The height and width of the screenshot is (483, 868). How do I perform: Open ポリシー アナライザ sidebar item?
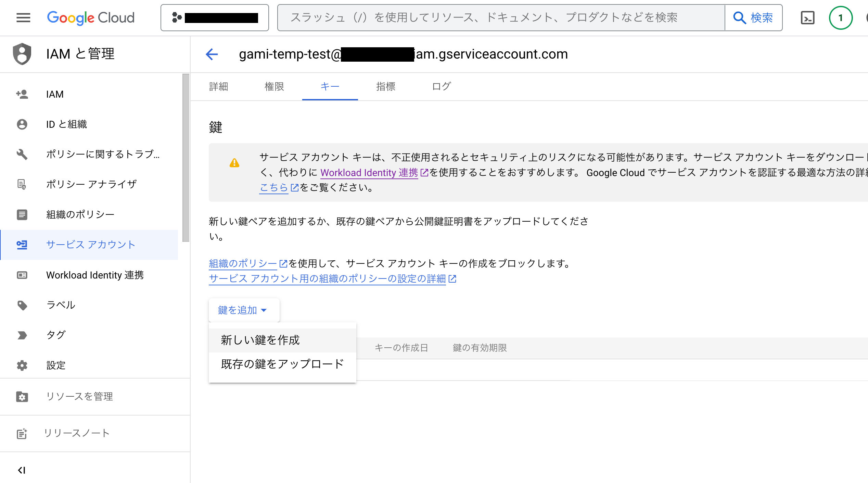(x=89, y=184)
